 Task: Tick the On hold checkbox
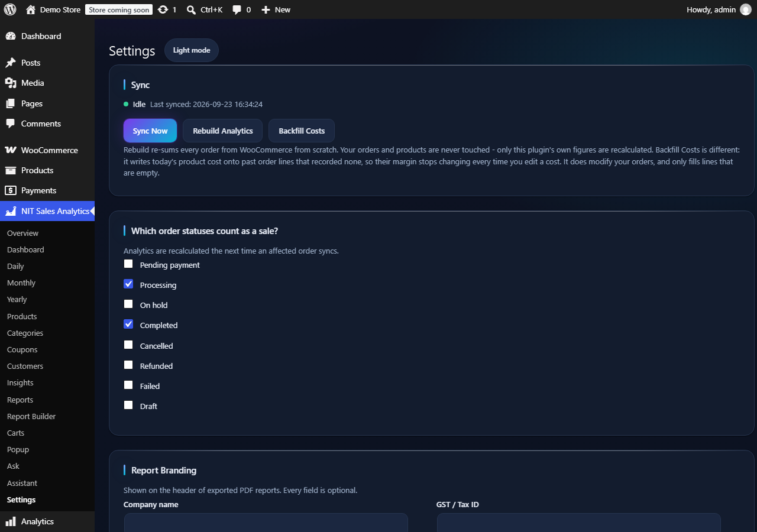[128, 304]
